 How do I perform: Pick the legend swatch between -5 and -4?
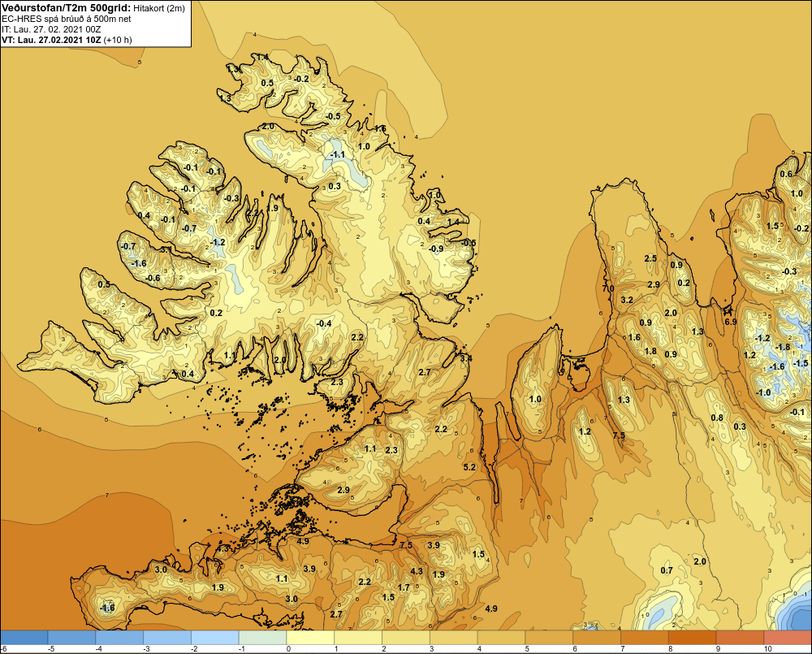(71, 637)
